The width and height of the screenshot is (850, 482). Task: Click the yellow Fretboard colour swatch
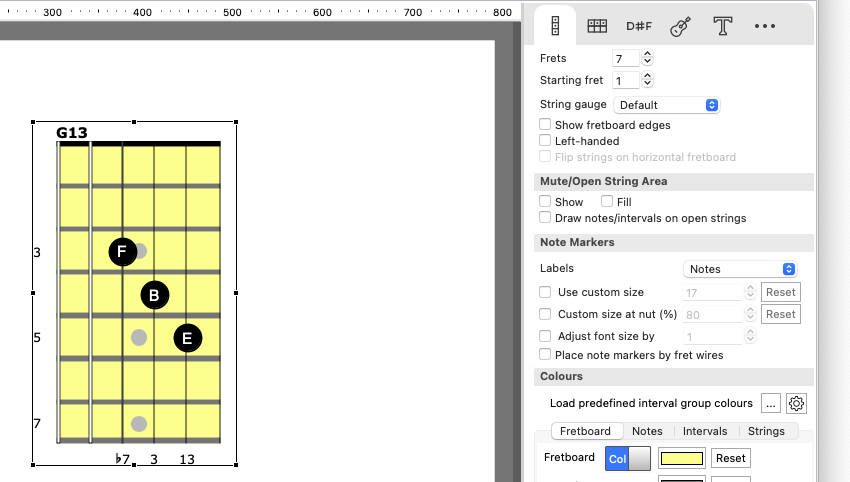(680, 458)
